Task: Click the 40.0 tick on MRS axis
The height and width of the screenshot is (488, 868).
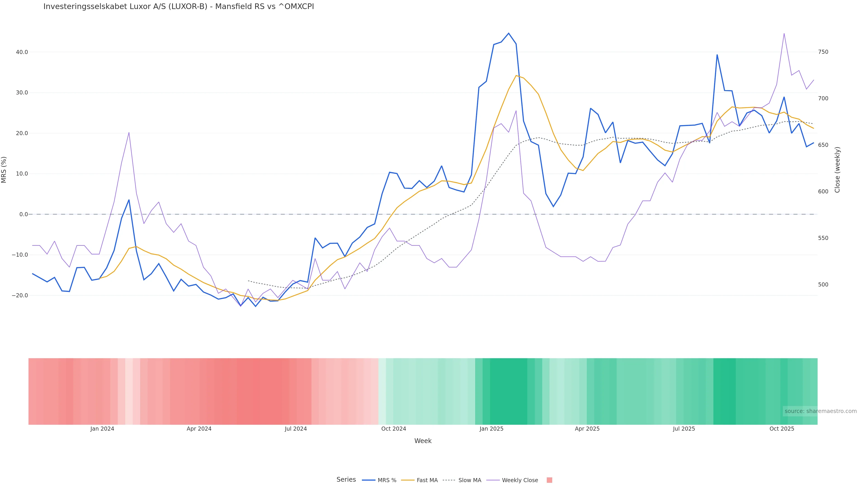Action: point(22,52)
